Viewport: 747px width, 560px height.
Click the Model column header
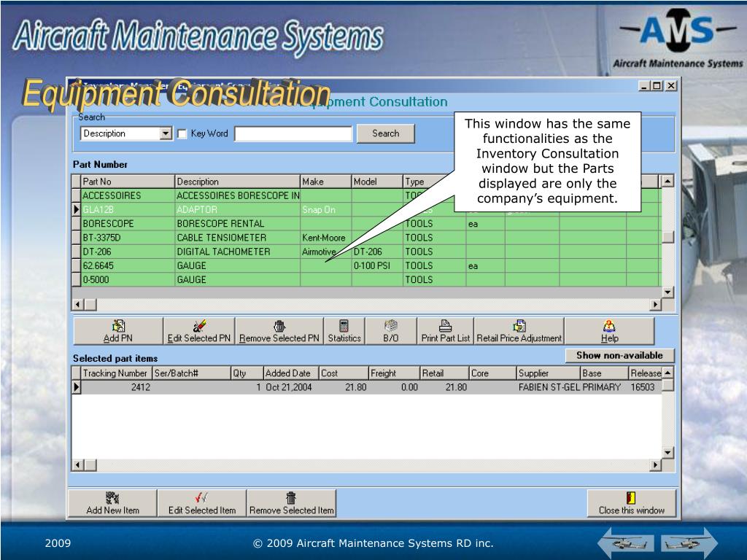[x=377, y=182]
